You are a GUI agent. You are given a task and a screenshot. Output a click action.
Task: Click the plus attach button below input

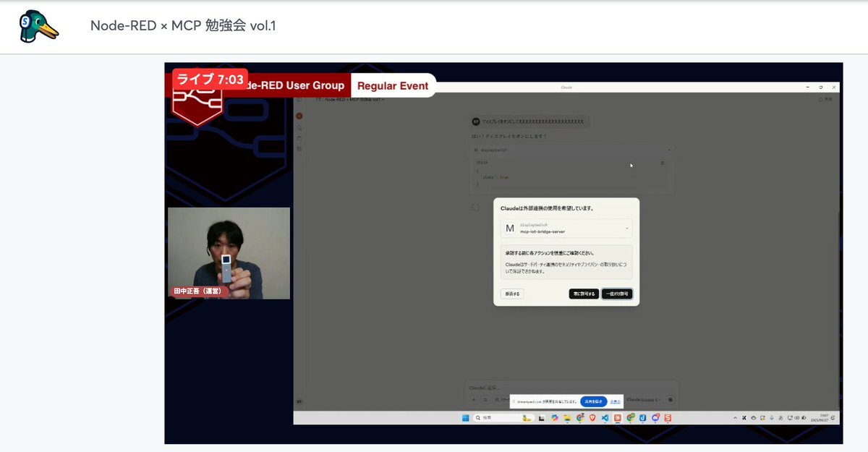coord(474,399)
